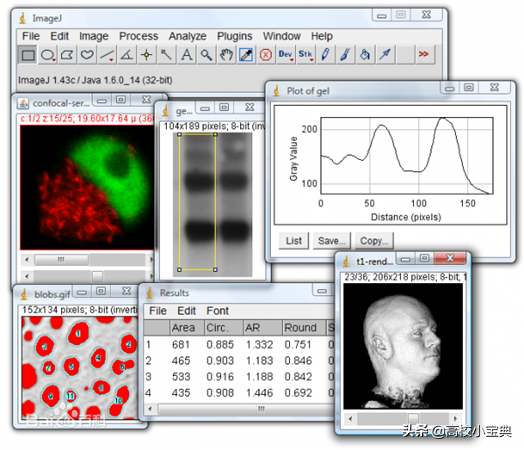Image resolution: width=524 pixels, height=450 pixels.
Task: Select the Angle tool
Action: tap(127, 55)
